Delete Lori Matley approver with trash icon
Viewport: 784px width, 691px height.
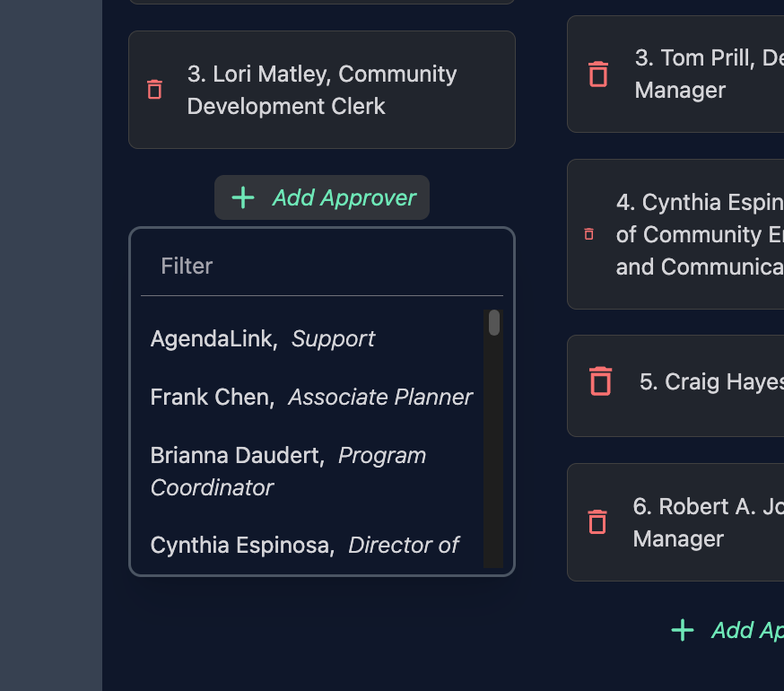click(154, 90)
